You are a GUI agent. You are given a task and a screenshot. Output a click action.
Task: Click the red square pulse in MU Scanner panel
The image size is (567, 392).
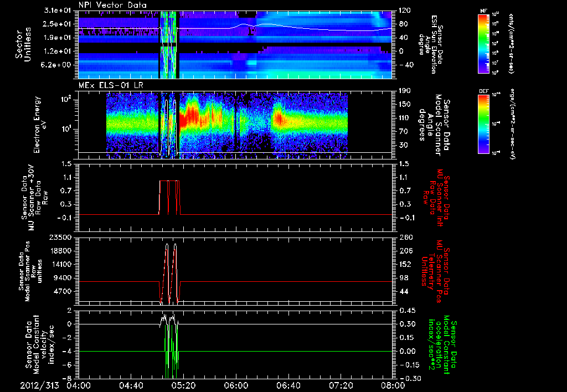169,198
